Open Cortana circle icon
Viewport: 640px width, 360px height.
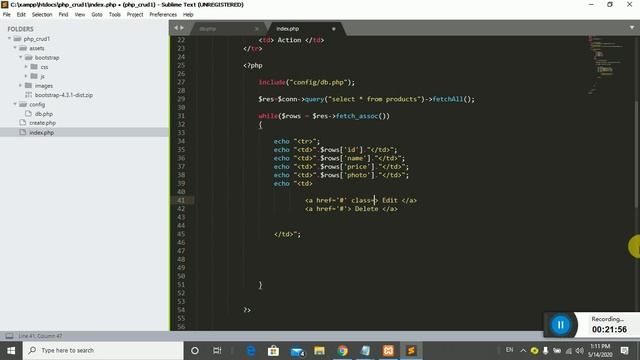(195, 350)
